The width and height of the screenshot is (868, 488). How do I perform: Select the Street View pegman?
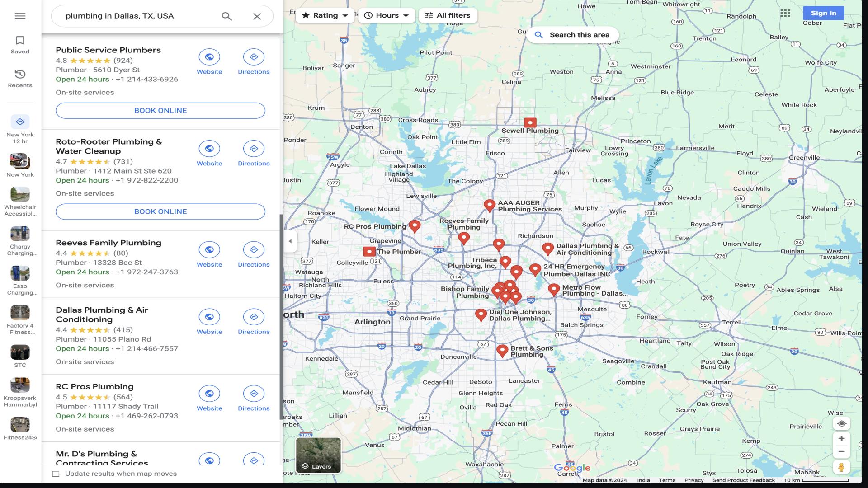point(841,467)
